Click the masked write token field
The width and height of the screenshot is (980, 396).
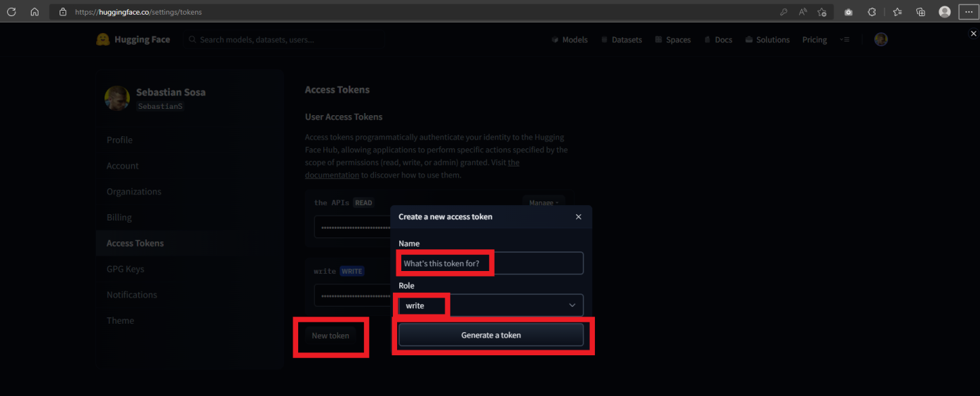353,296
